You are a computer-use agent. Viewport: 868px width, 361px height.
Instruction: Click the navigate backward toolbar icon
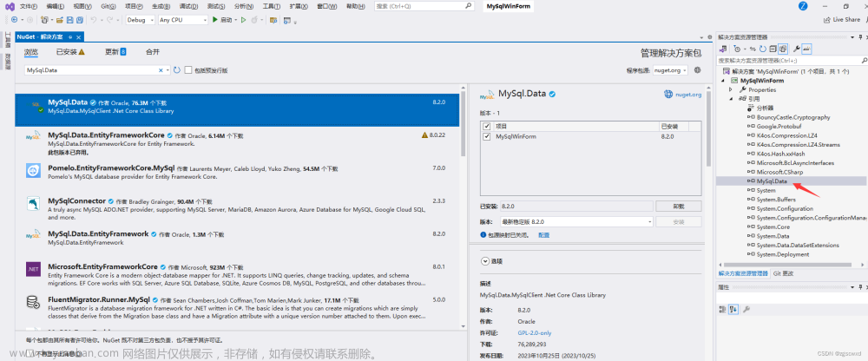[14, 19]
